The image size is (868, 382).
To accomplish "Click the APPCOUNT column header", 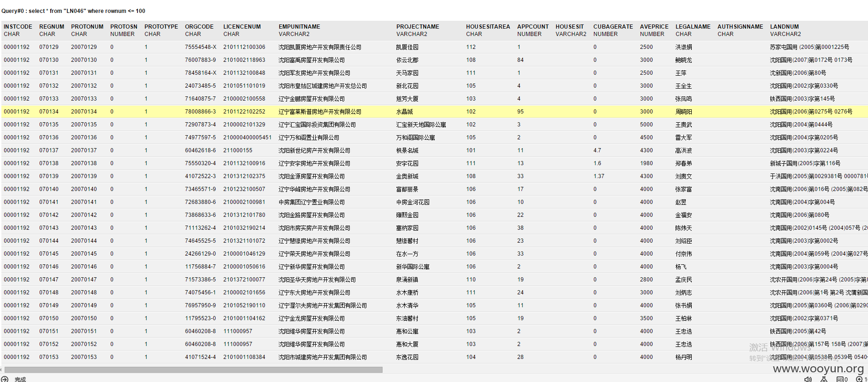I will 533,27.
